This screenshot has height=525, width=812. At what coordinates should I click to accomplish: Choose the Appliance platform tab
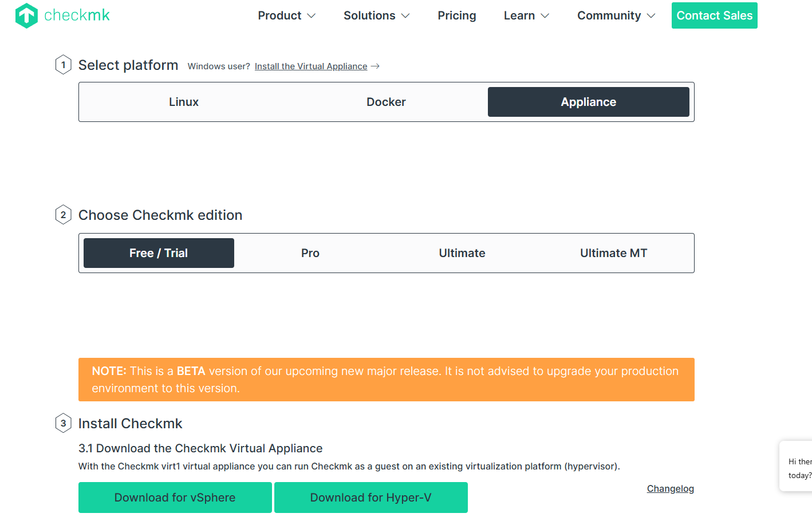point(589,102)
